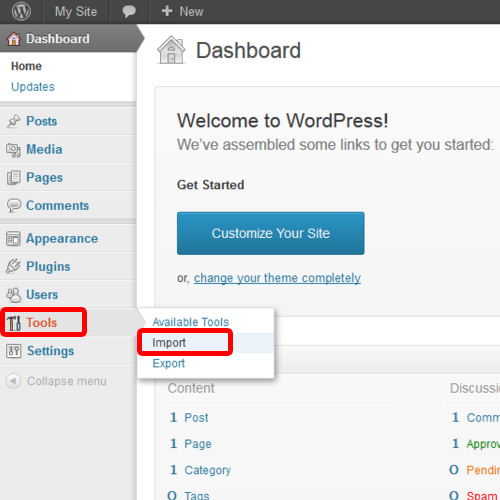
Task: Click the Settings sliders icon
Action: click(x=13, y=351)
